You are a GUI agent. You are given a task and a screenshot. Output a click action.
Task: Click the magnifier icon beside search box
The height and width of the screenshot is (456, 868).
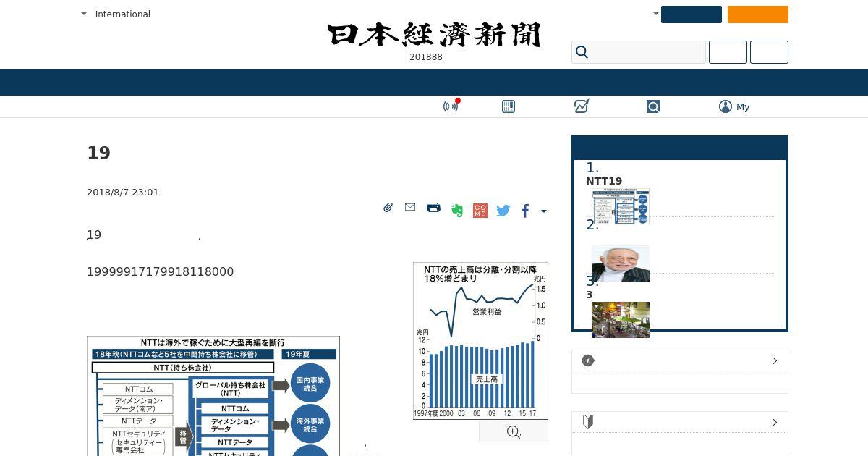[582, 52]
